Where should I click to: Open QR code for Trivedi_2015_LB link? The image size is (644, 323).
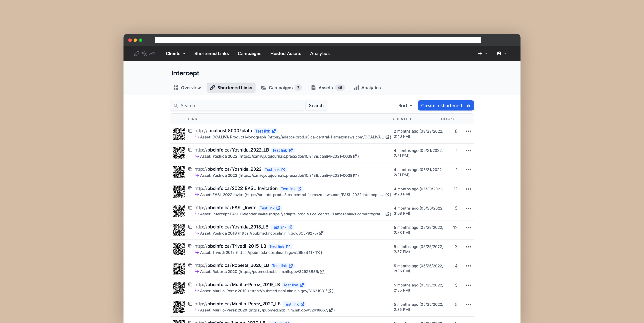pyautogui.click(x=179, y=249)
